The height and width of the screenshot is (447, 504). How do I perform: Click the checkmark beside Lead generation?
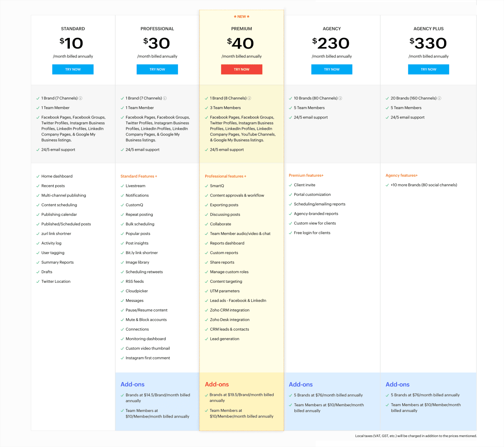pos(206,339)
